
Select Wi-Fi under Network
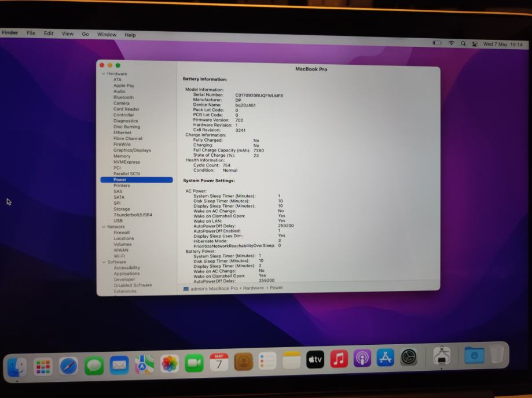pyautogui.click(x=119, y=256)
